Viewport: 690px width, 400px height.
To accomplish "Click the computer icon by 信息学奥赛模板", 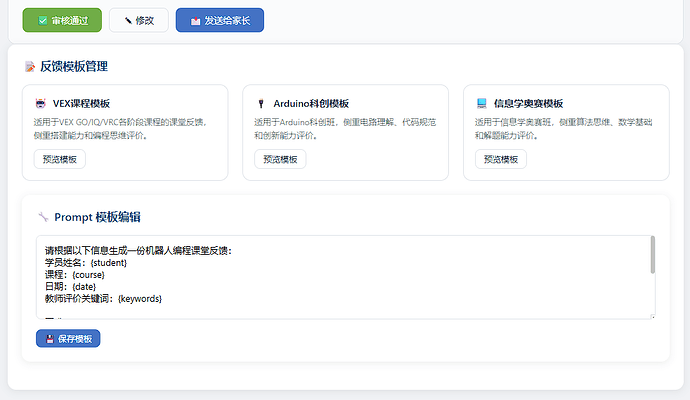I will tap(482, 103).
